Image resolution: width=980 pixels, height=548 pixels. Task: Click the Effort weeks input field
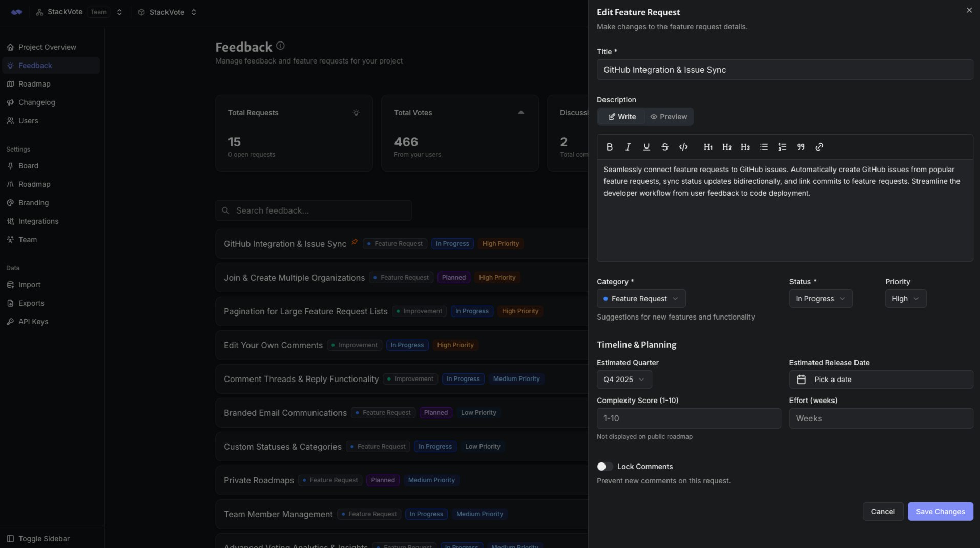[x=881, y=418]
